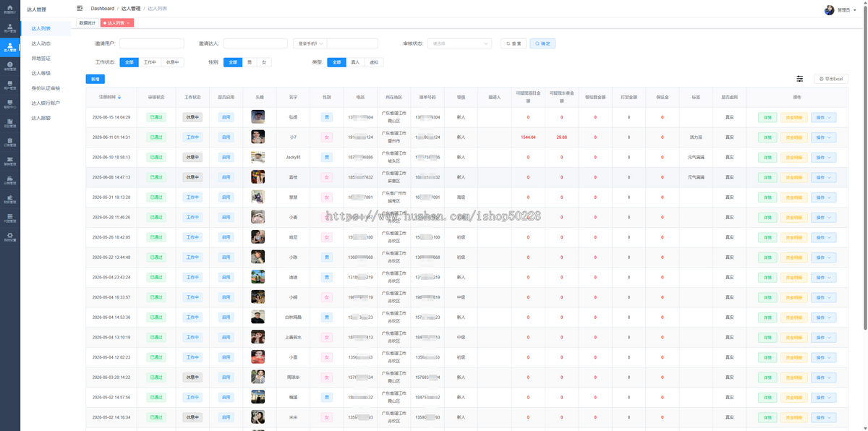Expand 操作 dropdown in the Jacky林 row

(x=823, y=158)
